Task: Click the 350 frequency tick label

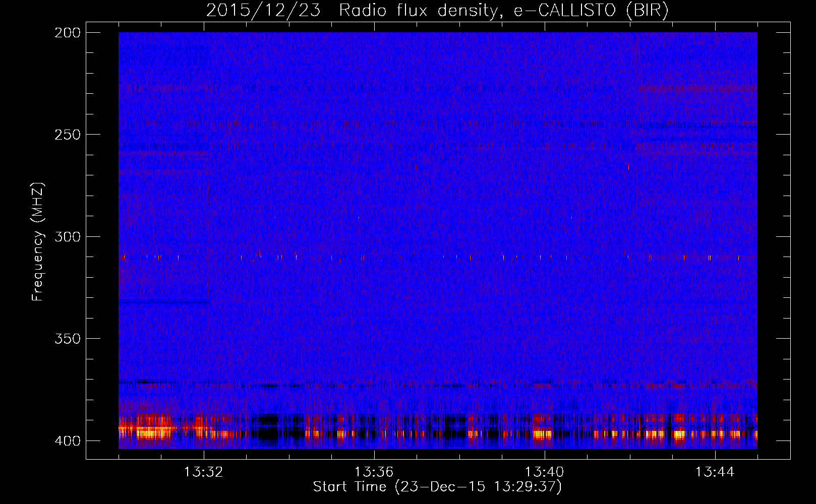Action: (x=67, y=339)
